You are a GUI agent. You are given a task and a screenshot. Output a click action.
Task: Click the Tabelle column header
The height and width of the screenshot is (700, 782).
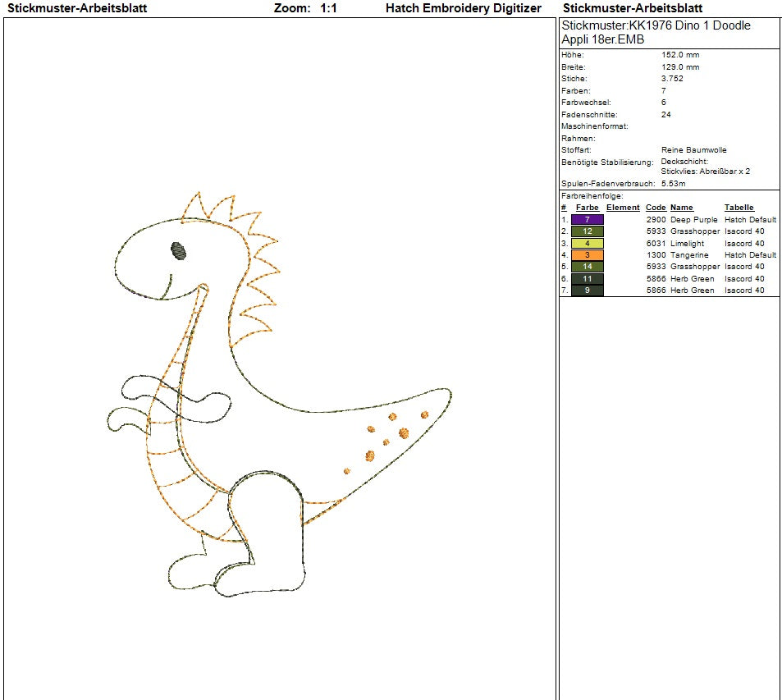tap(739, 208)
